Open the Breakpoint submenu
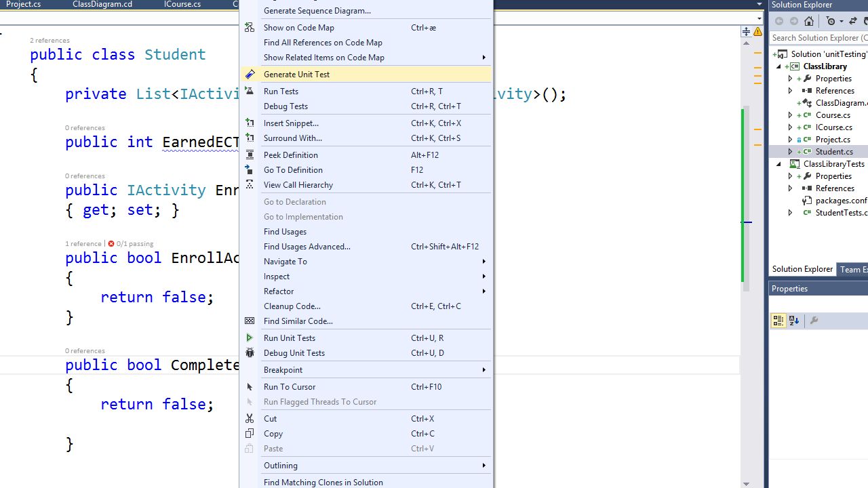 366,370
